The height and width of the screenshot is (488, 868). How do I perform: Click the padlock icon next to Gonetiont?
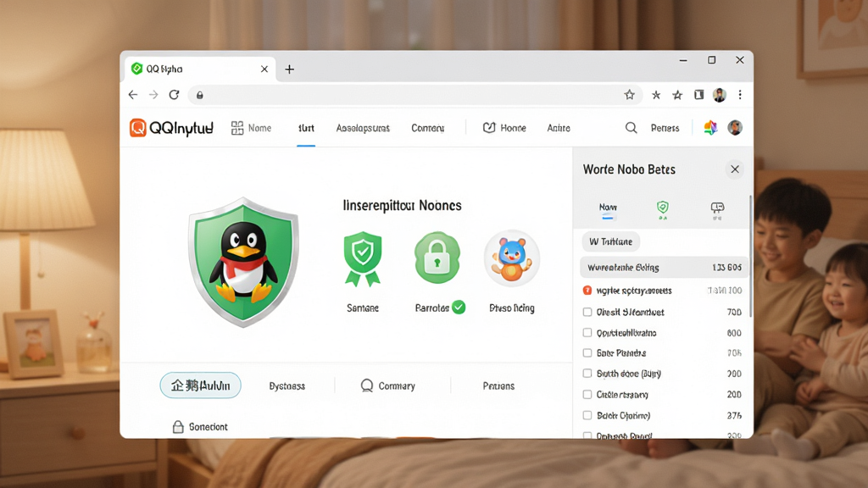coord(178,427)
